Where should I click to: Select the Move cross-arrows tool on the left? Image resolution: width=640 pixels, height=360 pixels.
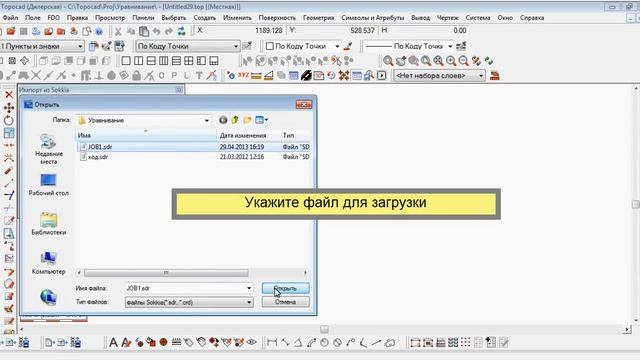tap(9, 107)
